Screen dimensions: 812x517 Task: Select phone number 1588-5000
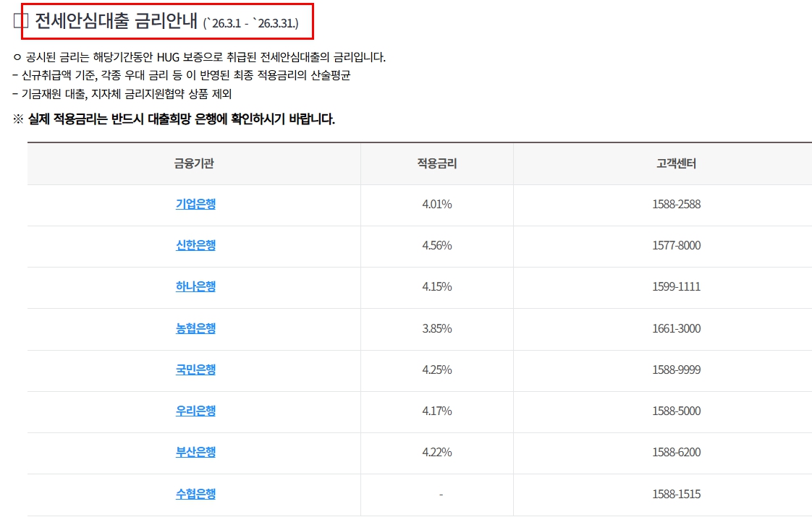[677, 411]
